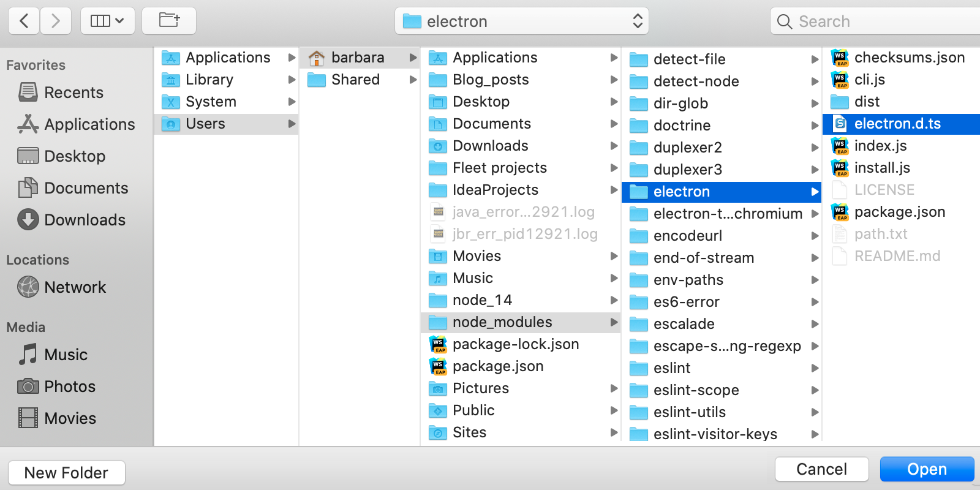The width and height of the screenshot is (980, 490).
Task: Select package.json in the electron folder
Action: point(901,212)
